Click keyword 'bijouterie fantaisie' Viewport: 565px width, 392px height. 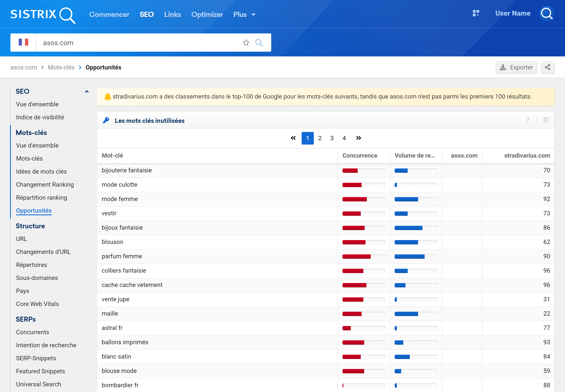click(127, 170)
